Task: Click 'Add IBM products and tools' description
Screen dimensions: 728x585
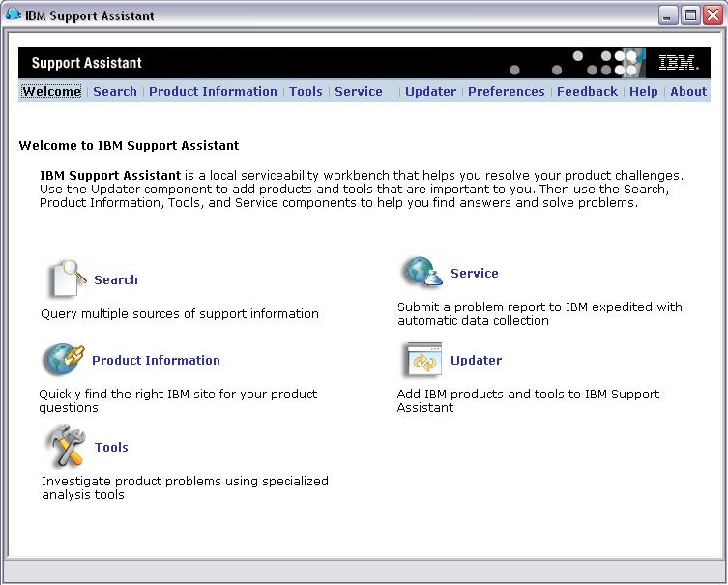Action: pos(528,400)
